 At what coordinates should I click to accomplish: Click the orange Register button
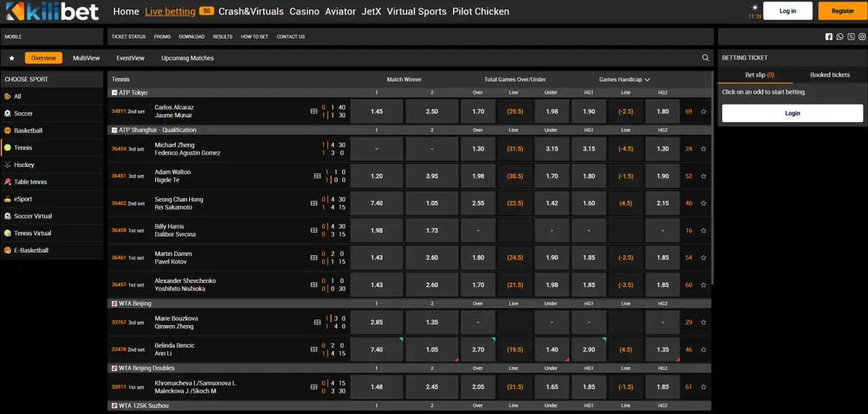click(x=843, y=11)
